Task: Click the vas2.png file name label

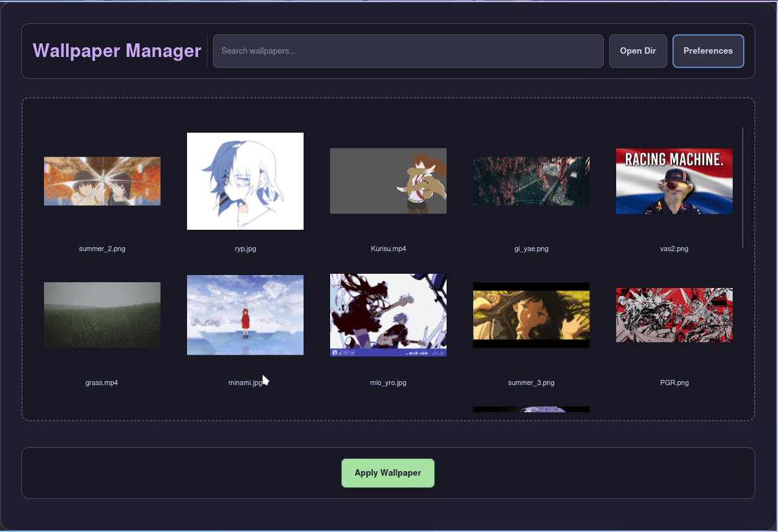Action: coord(674,249)
